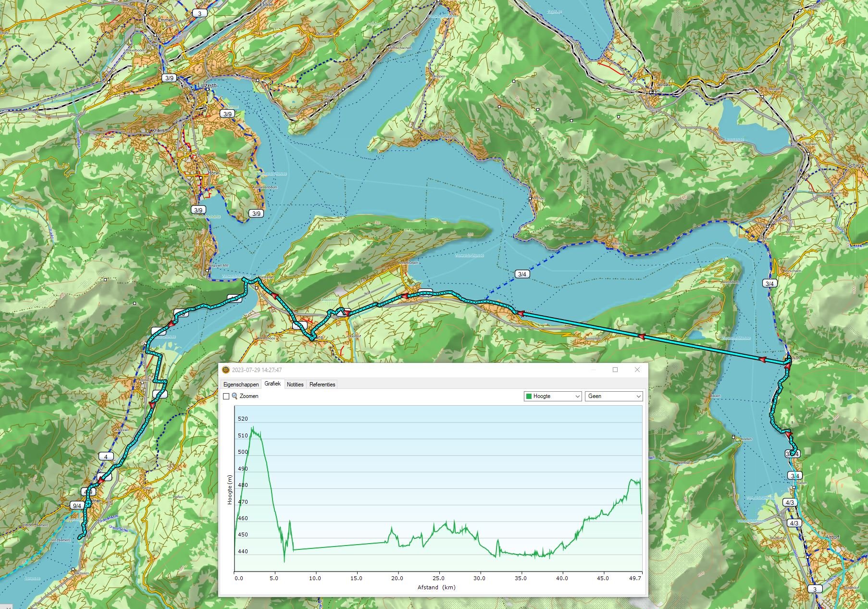Maximize the track properties dialog
The image size is (868, 609).
615,370
